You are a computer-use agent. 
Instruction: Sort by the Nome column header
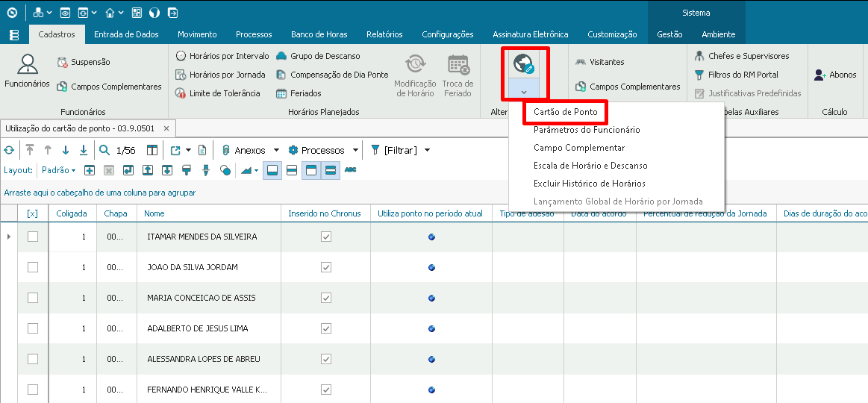point(209,213)
